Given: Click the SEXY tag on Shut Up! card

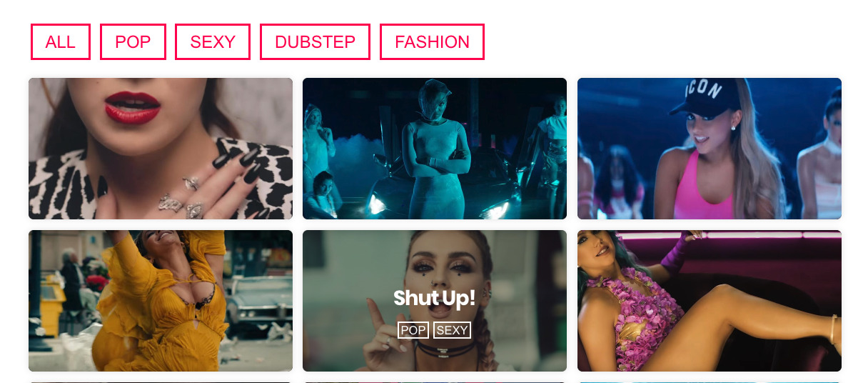Looking at the screenshot, I should pos(452,330).
